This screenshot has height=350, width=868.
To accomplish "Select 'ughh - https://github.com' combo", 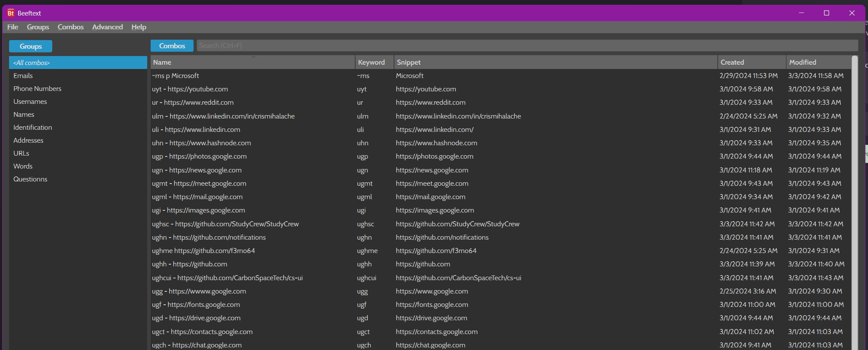I will 189,264.
